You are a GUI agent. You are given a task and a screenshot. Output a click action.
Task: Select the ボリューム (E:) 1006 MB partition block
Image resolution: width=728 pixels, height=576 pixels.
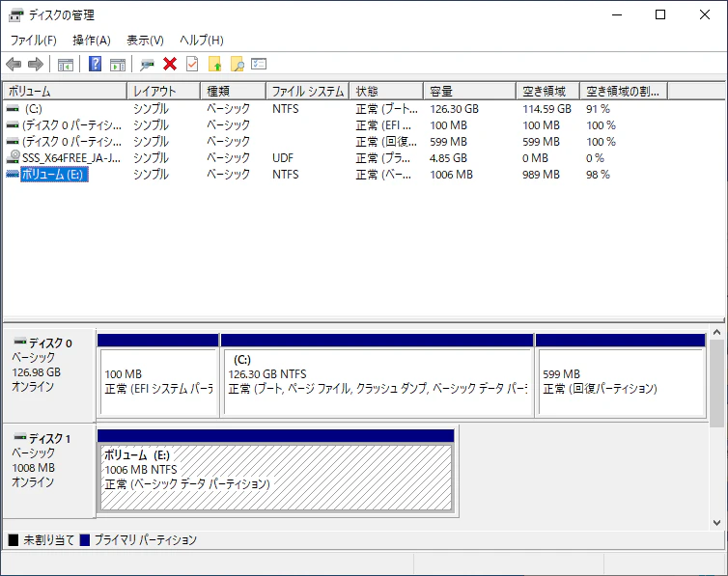tap(276, 471)
